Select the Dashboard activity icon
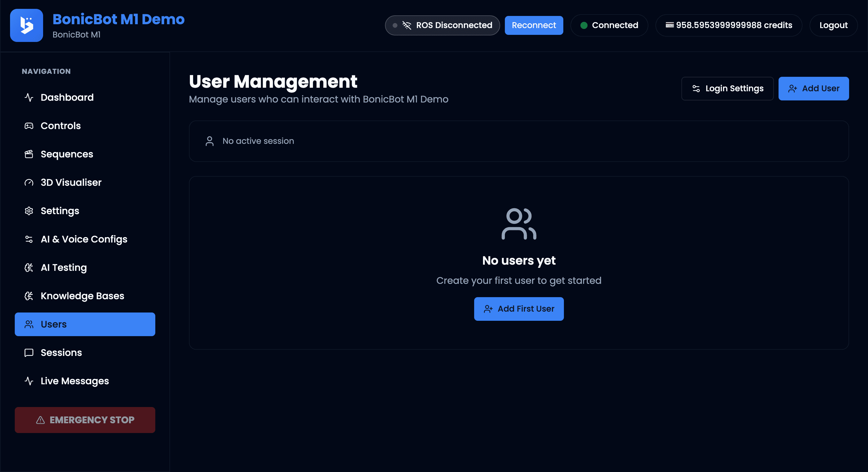The height and width of the screenshot is (472, 868). pyautogui.click(x=29, y=97)
